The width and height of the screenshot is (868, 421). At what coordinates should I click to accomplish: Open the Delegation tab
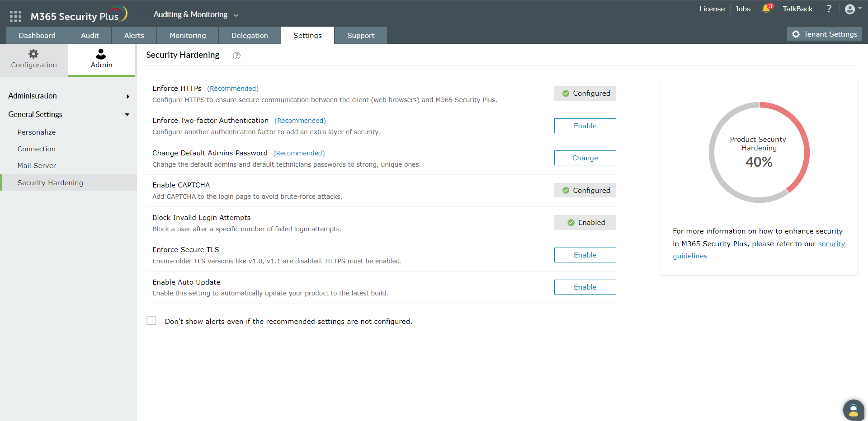click(x=250, y=35)
